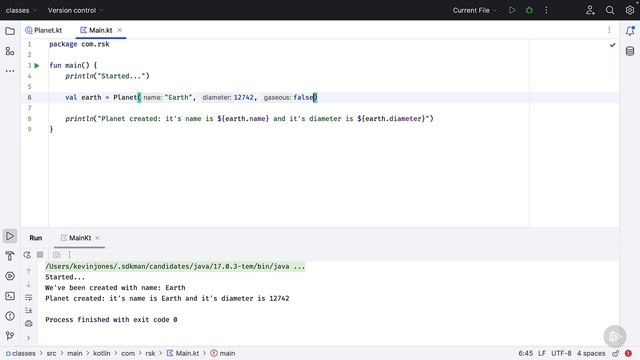Open the Services tool window icon
The width and height of the screenshot is (640, 360).
pos(10,276)
